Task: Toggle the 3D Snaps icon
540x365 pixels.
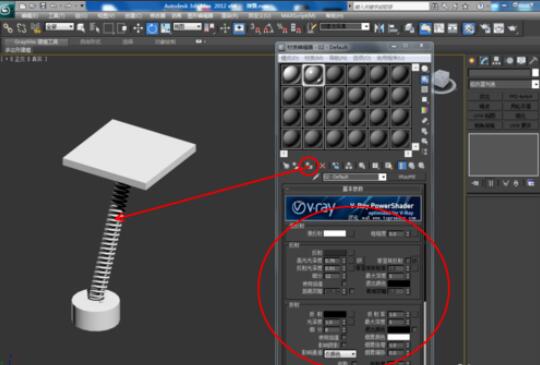Action: coord(255,28)
